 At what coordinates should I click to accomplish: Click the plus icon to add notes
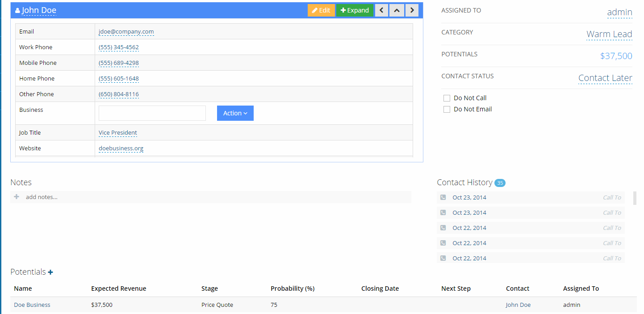[17, 197]
